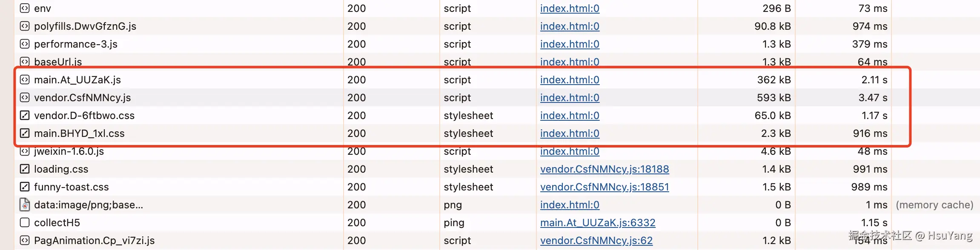
Task: Click the 1.5 kB size cell
Action: [776, 187]
